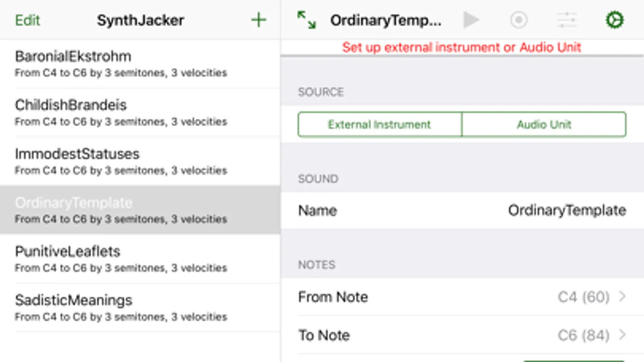Choose PunitiveLeaflets from the list

tap(121, 259)
